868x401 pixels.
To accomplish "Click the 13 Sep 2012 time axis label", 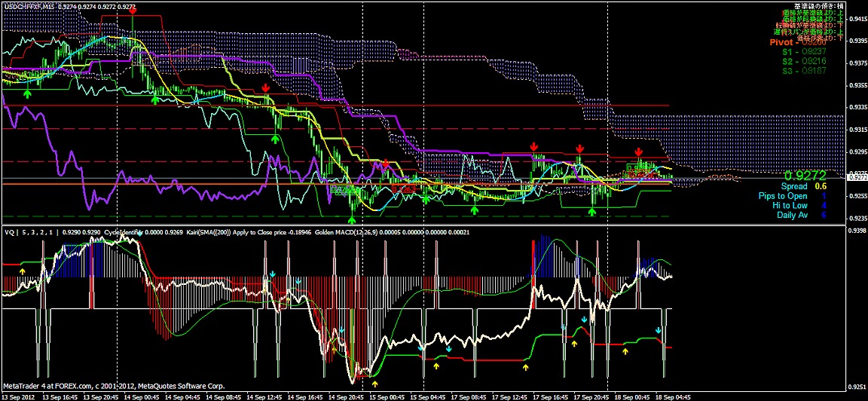I will click(19, 396).
